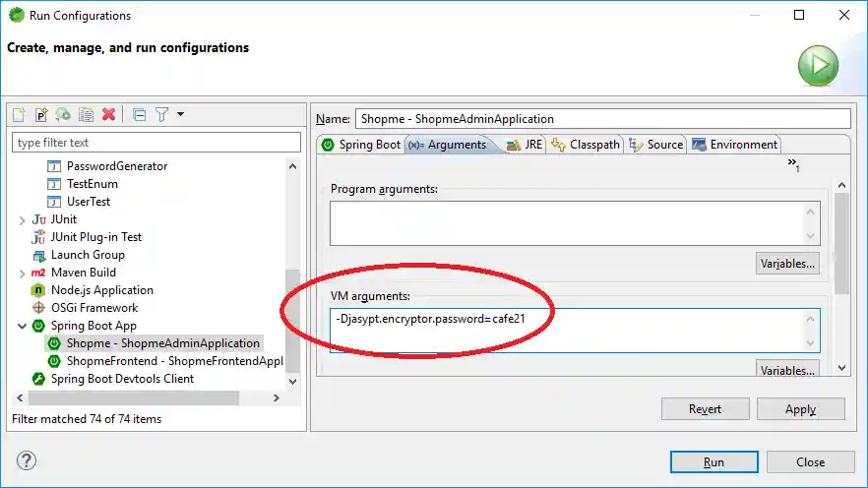Image resolution: width=868 pixels, height=488 pixels.
Task: Click Variables button under VM arguments
Action: tap(787, 370)
